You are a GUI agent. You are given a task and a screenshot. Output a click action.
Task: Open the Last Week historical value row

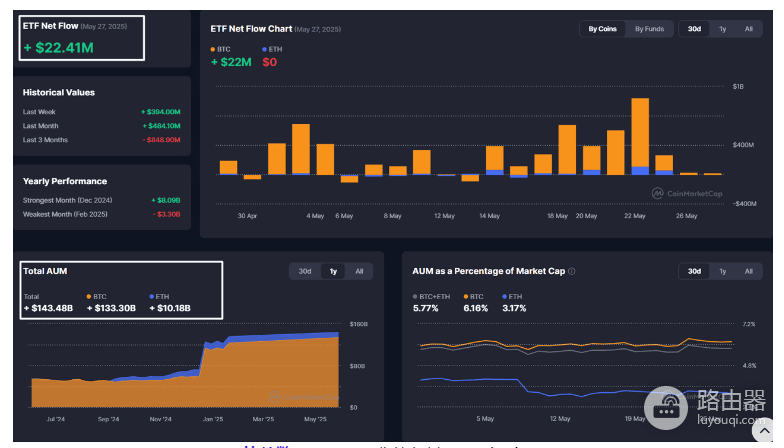point(102,112)
